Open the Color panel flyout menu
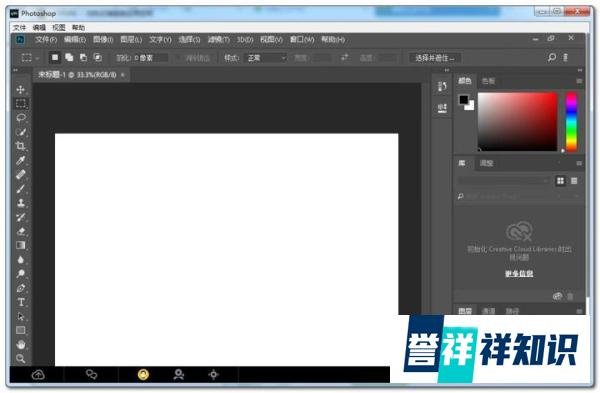The width and height of the screenshot is (600, 393). click(579, 81)
